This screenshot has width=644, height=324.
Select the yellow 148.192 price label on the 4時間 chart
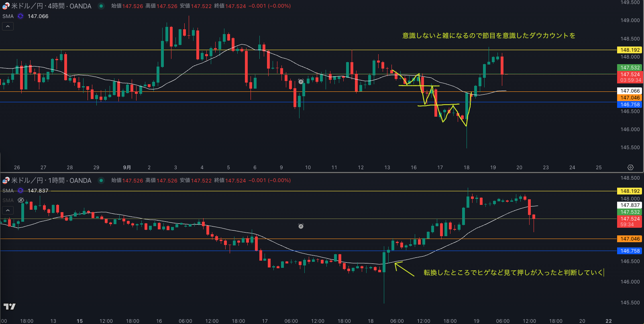pyautogui.click(x=630, y=50)
